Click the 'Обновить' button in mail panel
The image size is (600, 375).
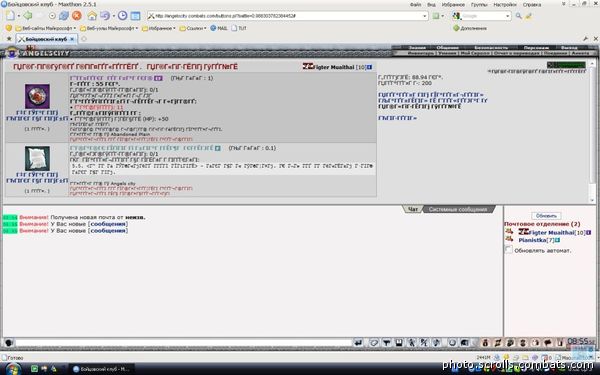546,216
